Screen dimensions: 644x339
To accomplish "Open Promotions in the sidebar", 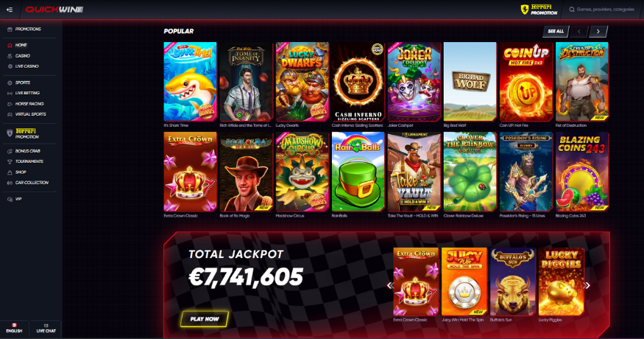I will click(29, 29).
